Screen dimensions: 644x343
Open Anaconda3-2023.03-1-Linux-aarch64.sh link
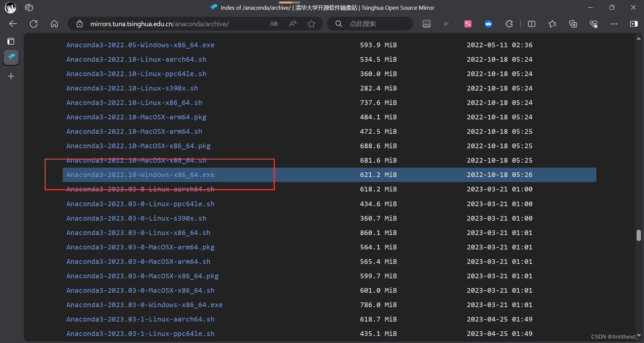(140, 319)
